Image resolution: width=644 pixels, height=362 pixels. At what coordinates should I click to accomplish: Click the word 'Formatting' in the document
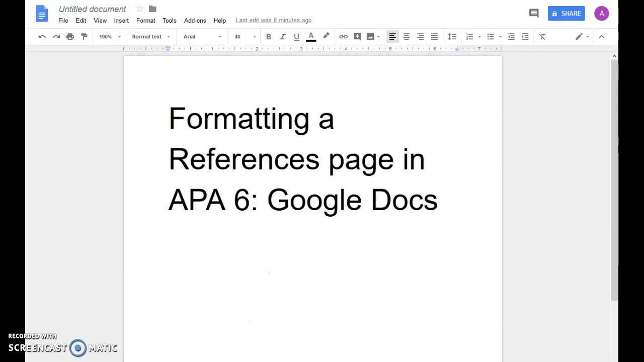239,119
